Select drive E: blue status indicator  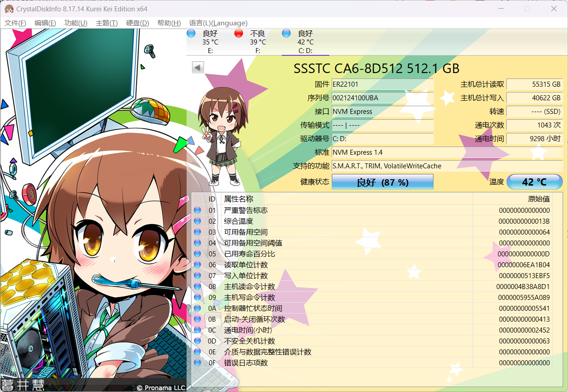click(x=191, y=33)
